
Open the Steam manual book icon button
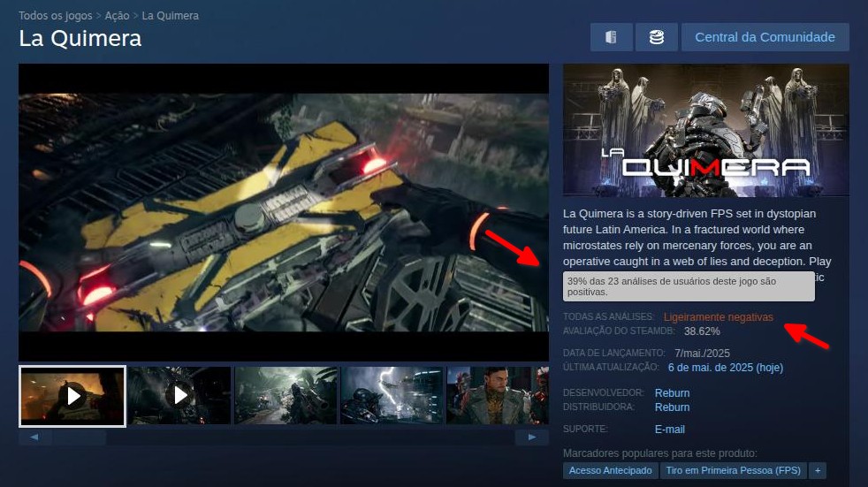(611, 37)
